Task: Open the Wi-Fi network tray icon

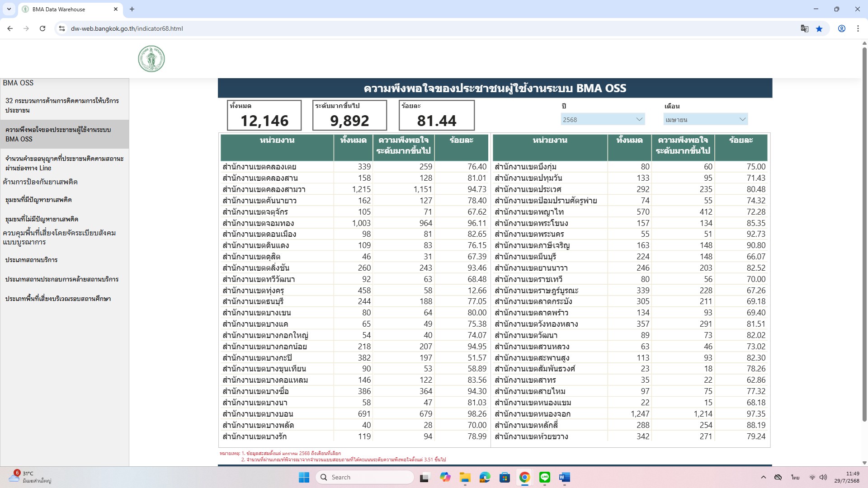Action: 812,477
